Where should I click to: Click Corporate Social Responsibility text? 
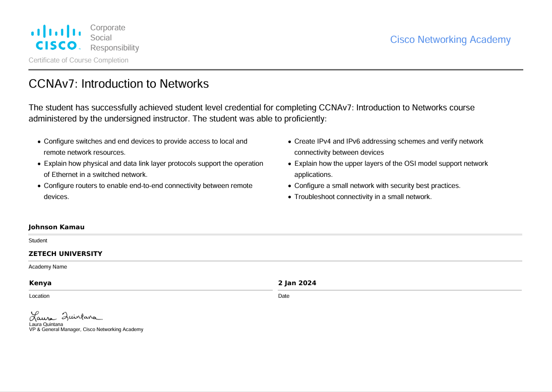114,38
